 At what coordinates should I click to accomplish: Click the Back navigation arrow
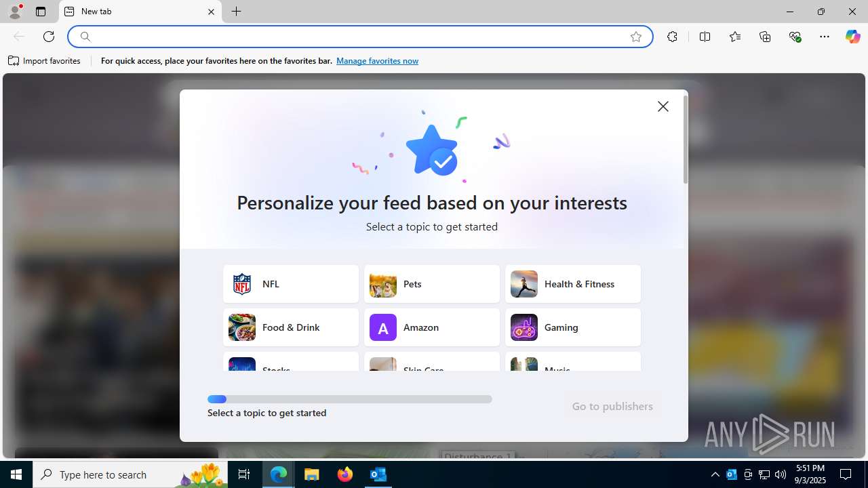[19, 37]
